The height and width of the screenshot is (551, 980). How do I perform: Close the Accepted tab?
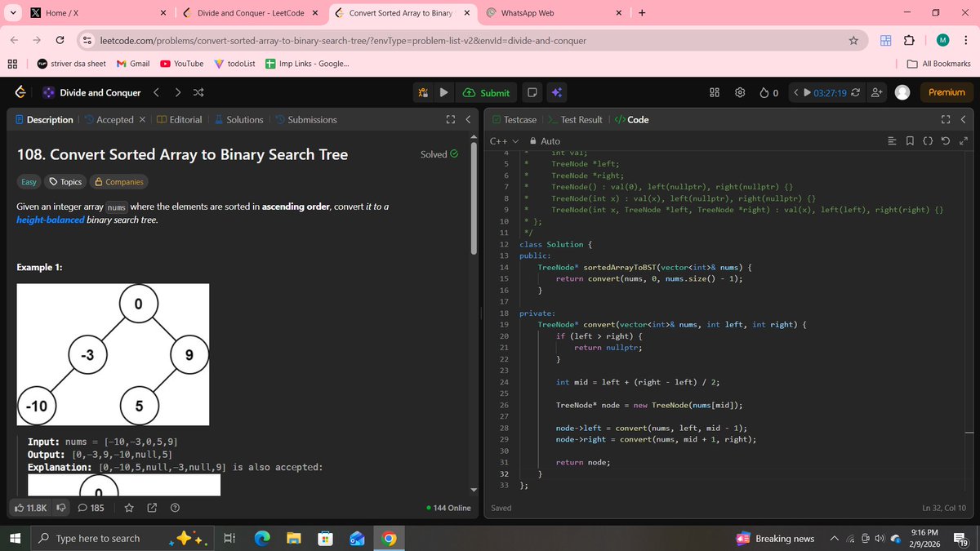click(142, 119)
